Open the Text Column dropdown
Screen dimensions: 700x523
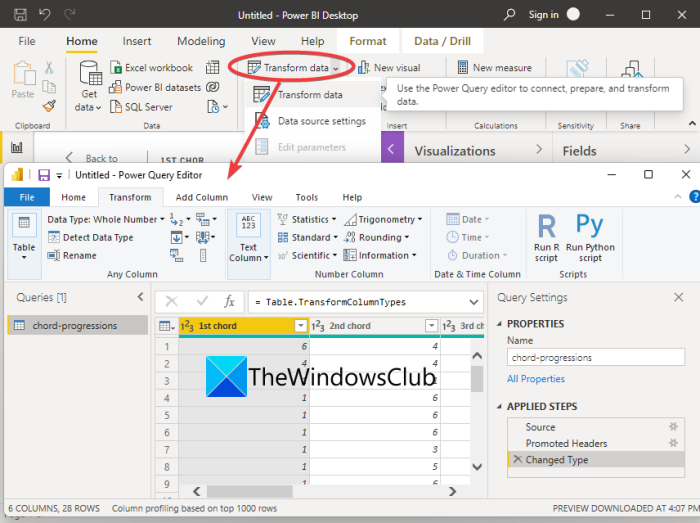[x=249, y=244]
